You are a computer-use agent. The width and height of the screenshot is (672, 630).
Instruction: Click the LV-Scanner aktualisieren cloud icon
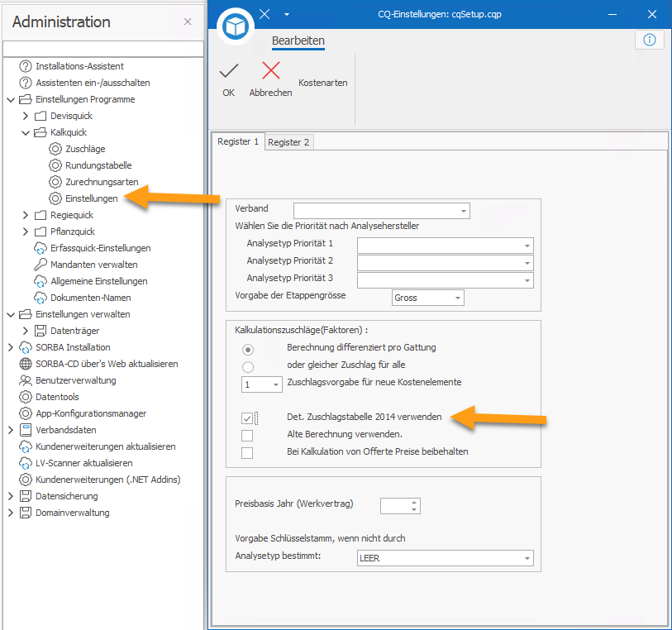[x=26, y=463]
